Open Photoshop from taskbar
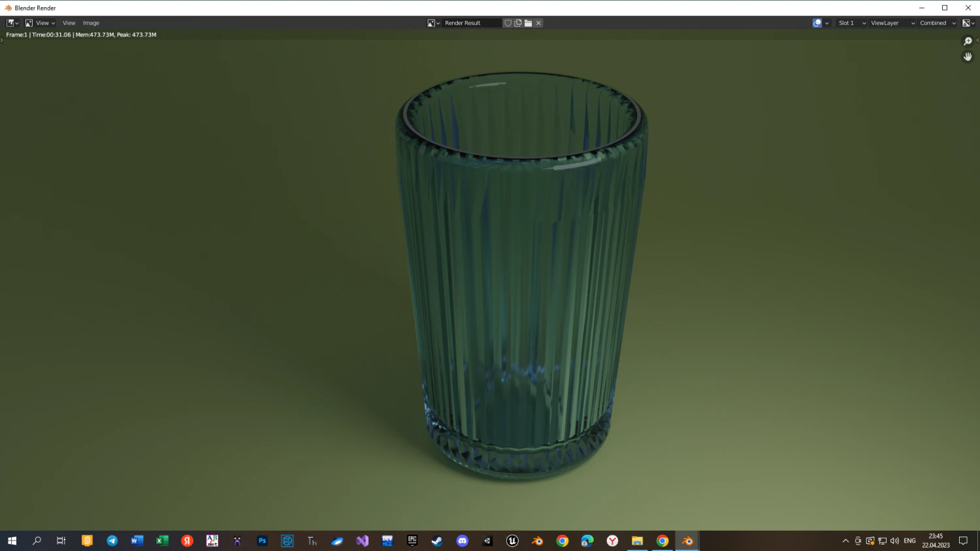980x551 pixels. point(262,541)
